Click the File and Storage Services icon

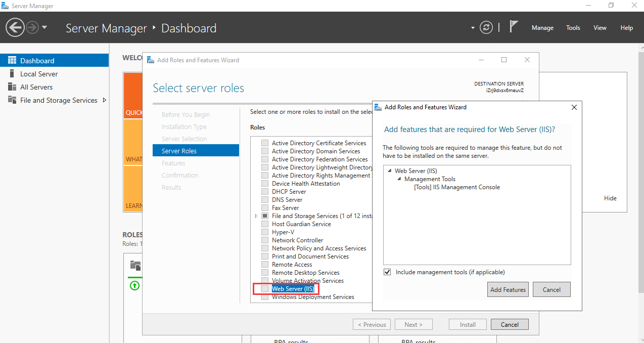click(x=12, y=100)
